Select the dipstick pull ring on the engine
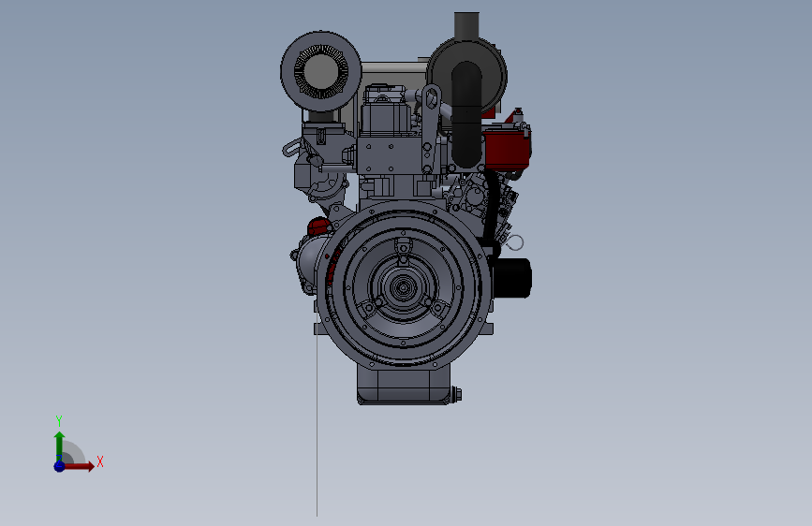812x526 pixels. (x=516, y=241)
